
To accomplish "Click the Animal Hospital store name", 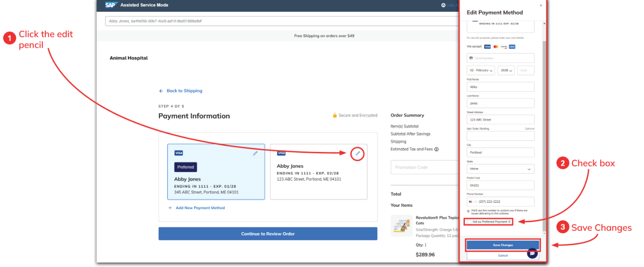I will click(x=129, y=58).
